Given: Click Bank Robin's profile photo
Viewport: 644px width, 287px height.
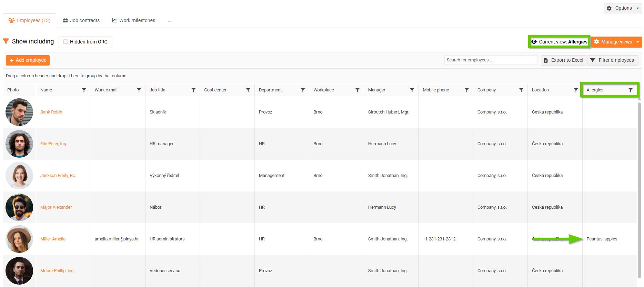Looking at the screenshot, I should (x=19, y=112).
